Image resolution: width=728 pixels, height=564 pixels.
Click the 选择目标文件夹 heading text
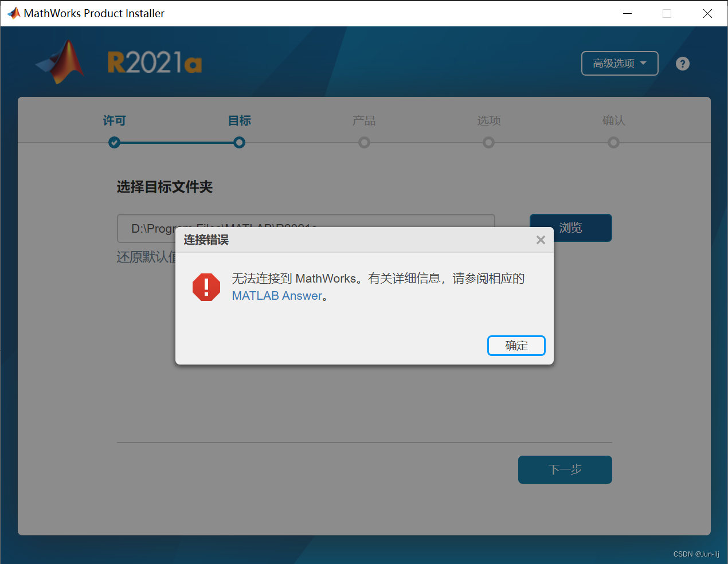tap(165, 187)
